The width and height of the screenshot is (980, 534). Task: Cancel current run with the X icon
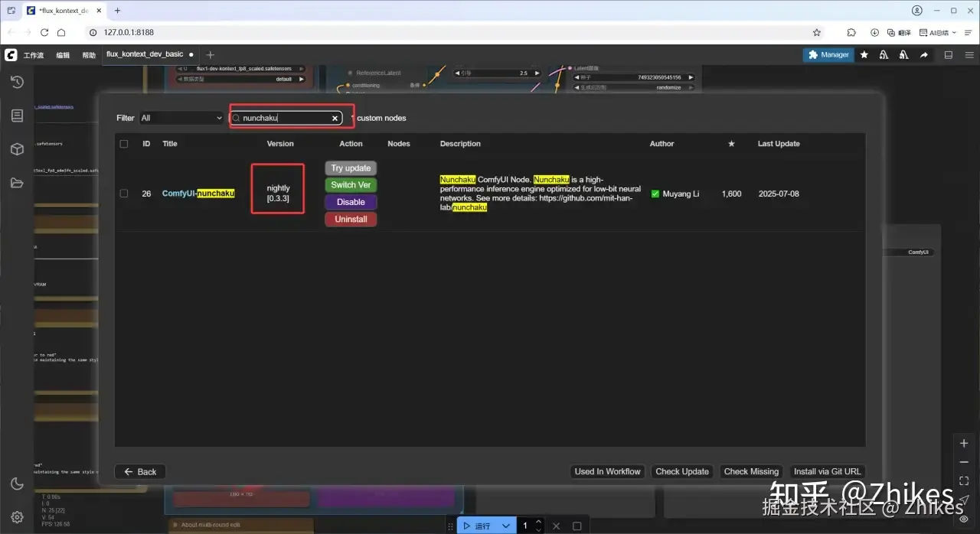pyautogui.click(x=557, y=526)
